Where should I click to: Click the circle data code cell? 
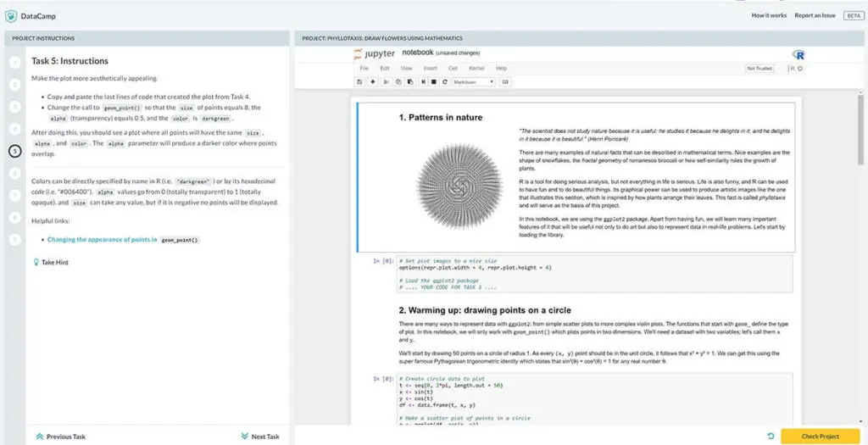(595, 398)
